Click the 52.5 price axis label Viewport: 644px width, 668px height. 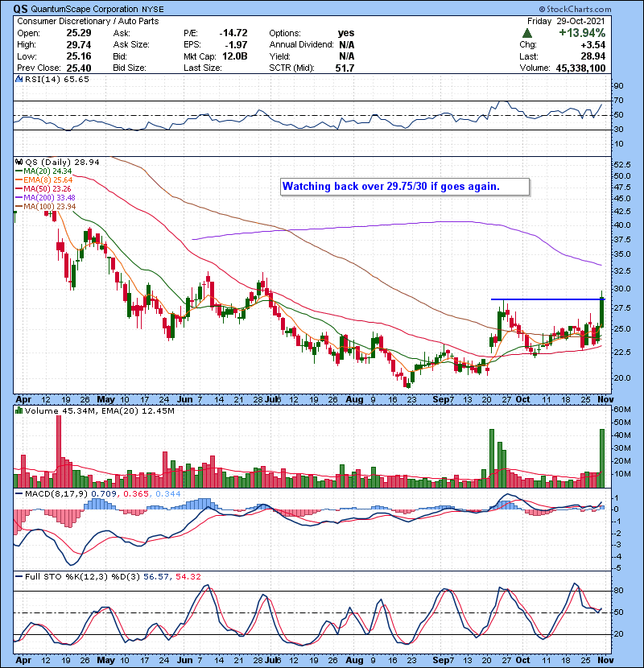coord(621,165)
